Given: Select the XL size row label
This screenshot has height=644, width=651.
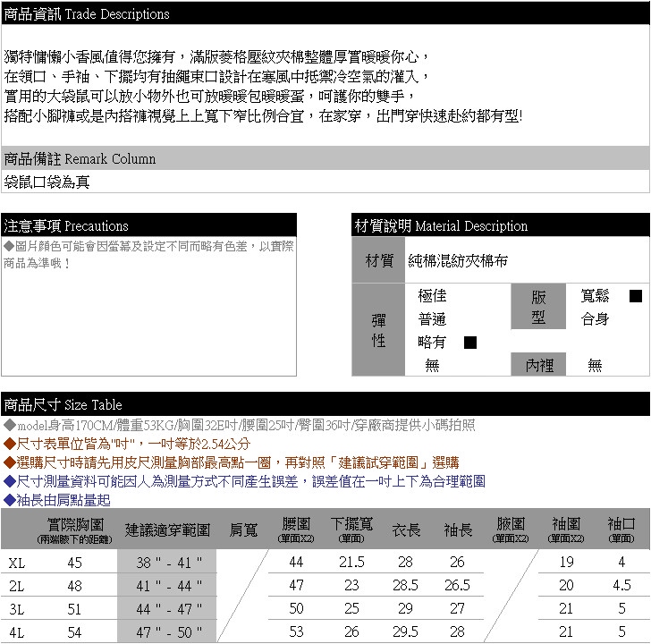Looking at the screenshot, I should (x=16, y=563).
